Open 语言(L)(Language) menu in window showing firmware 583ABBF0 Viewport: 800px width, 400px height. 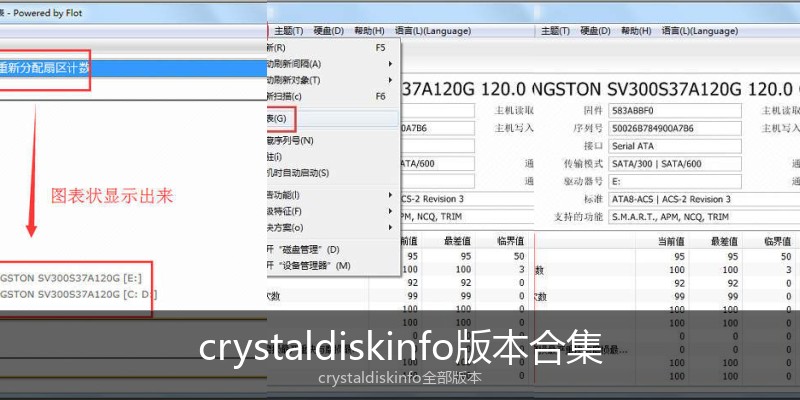[x=699, y=31]
